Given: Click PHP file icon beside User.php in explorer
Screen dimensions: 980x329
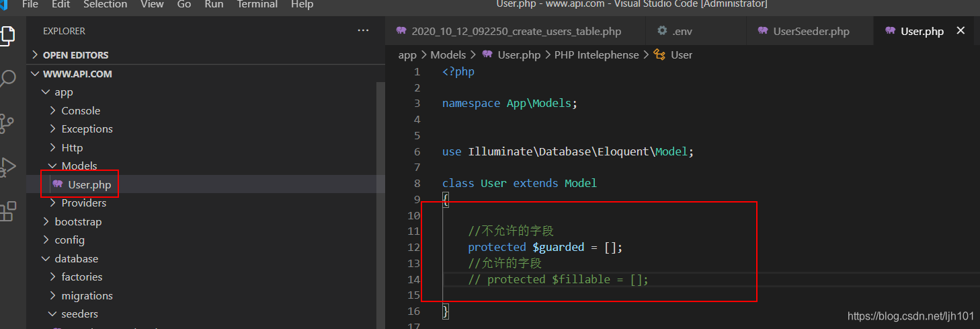Looking at the screenshot, I should pyautogui.click(x=58, y=184).
